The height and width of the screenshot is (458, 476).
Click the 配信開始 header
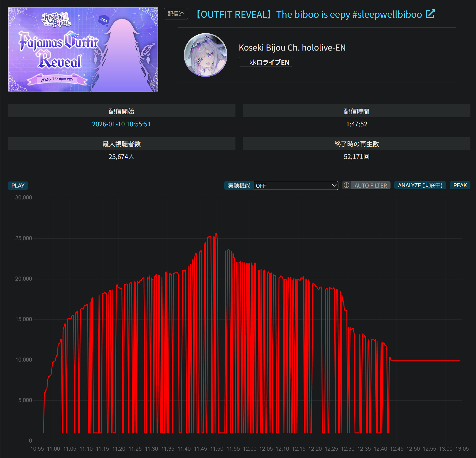click(x=122, y=111)
